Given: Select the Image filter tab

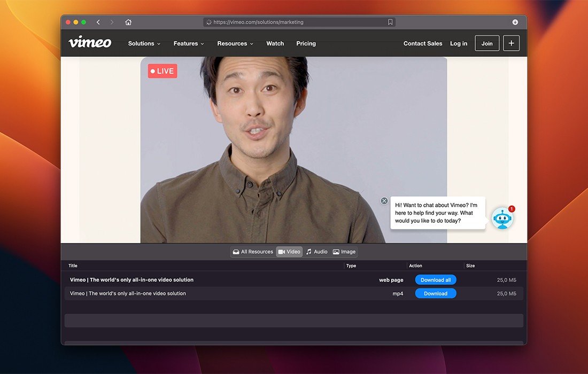Looking at the screenshot, I should click(x=344, y=252).
